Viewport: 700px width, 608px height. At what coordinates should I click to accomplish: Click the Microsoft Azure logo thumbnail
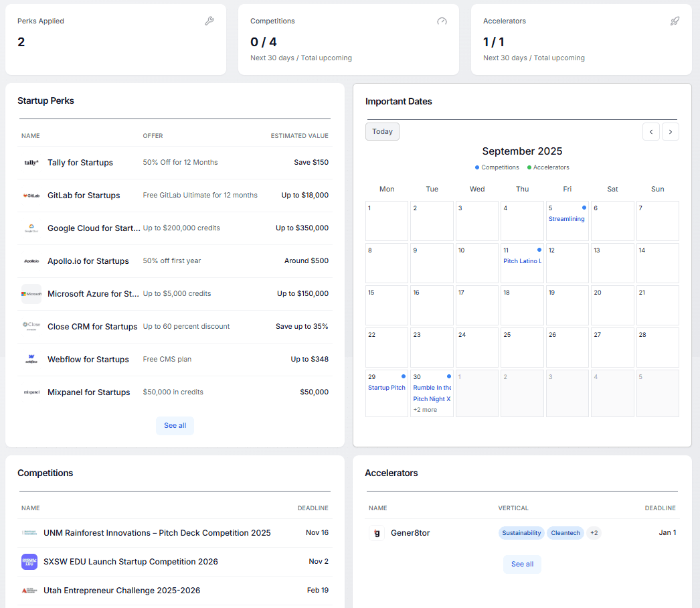[31, 294]
